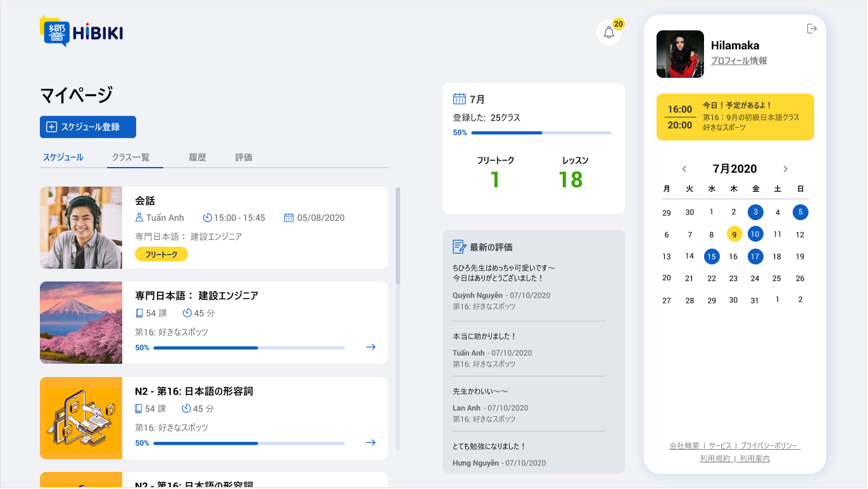Go to previous month with left chevron
The width and height of the screenshot is (868, 489).
point(684,169)
